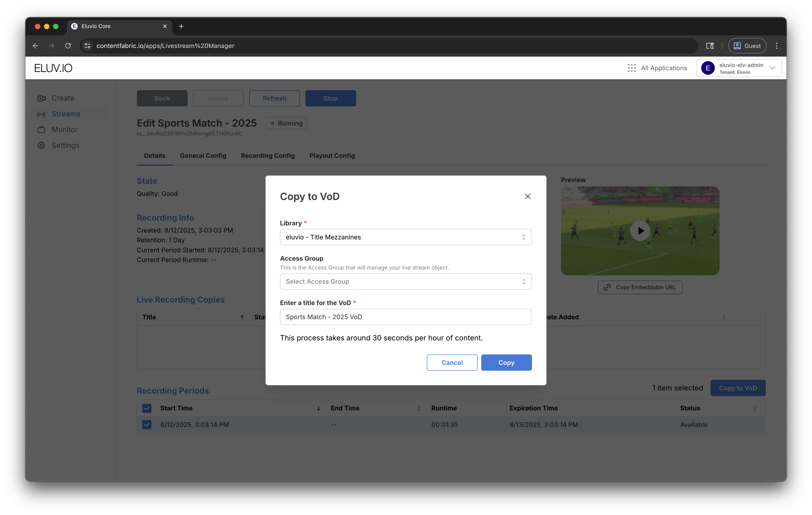Play the stream preview video
The width and height of the screenshot is (812, 515).
640,231
